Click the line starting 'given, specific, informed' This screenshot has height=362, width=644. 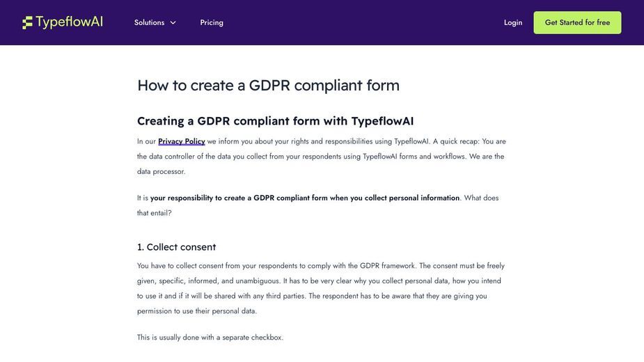[x=319, y=281]
